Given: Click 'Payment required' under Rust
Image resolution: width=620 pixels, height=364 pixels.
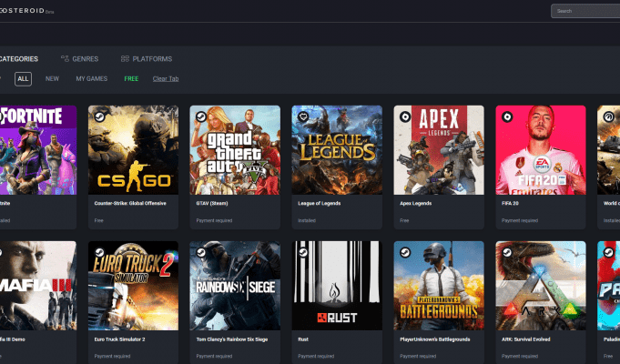Looking at the screenshot, I should (x=316, y=356).
